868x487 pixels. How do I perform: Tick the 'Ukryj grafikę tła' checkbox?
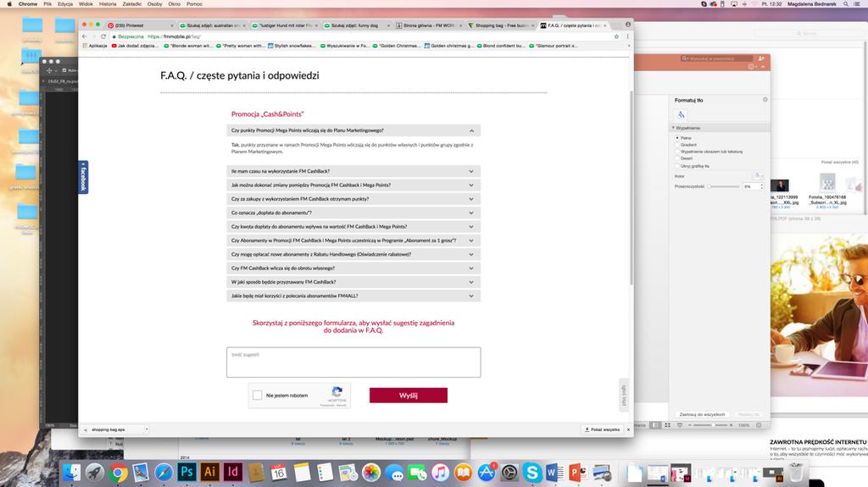pyautogui.click(x=676, y=165)
